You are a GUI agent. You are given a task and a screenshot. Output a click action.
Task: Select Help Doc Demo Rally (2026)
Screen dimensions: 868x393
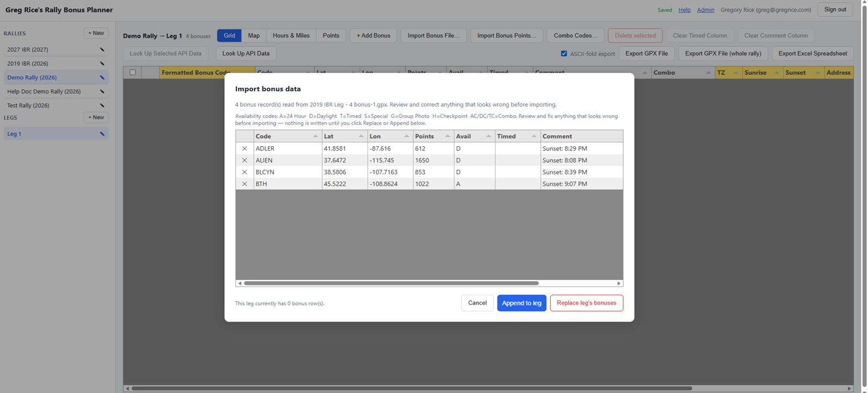coord(56,91)
